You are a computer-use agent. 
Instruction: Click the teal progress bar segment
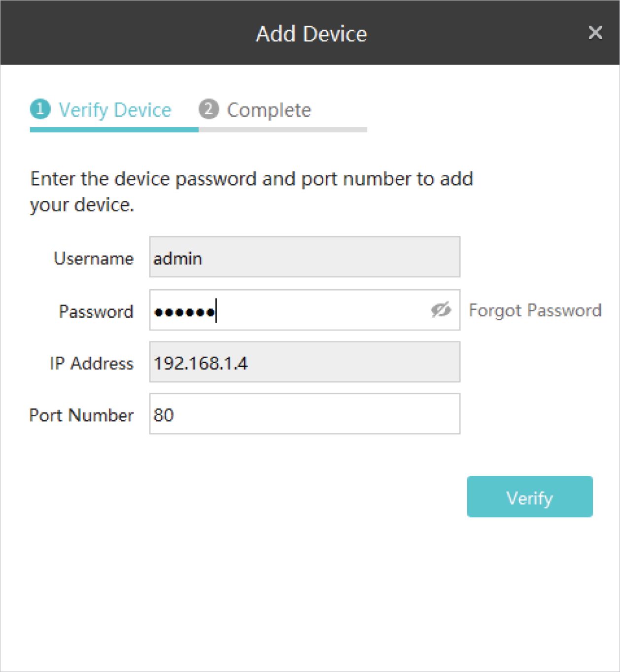(x=114, y=130)
